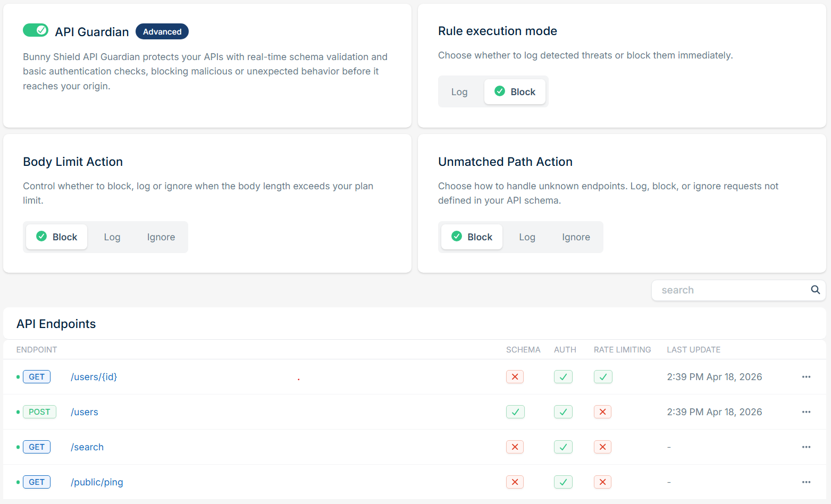Select Block for Unmatched Path Action
This screenshot has height=504, width=831.
point(472,237)
